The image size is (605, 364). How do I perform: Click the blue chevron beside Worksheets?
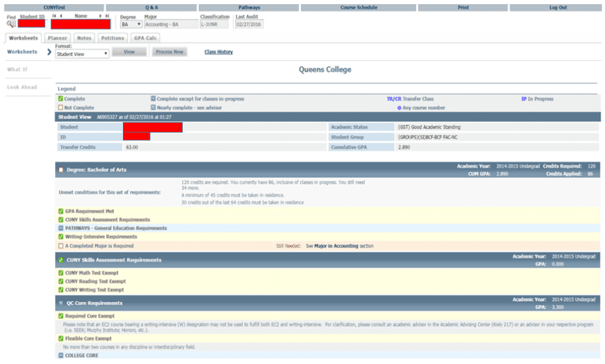click(x=49, y=51)
